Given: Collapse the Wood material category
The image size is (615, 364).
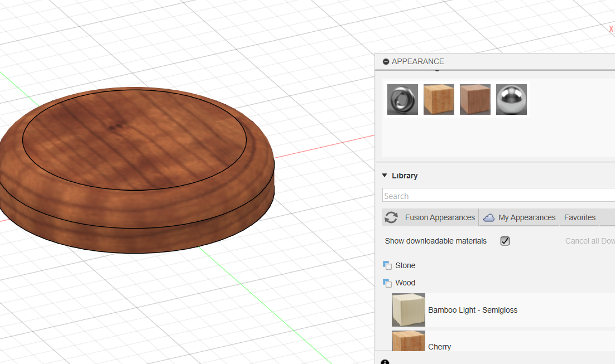Looking at the screenshot, I should [x=405, y=283].
